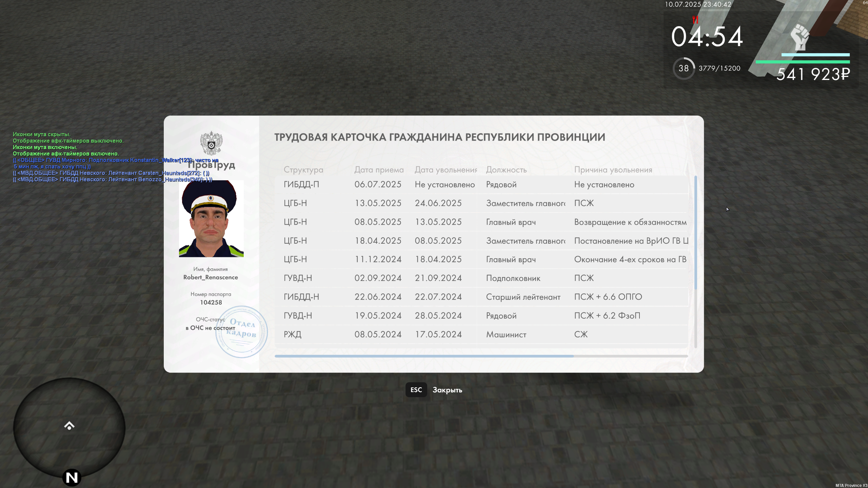Viewport: 868px width, 488px height.
Task: Click ПСЖ + 6.2 ФзоП reason
Action: click(x=607, y=316)
